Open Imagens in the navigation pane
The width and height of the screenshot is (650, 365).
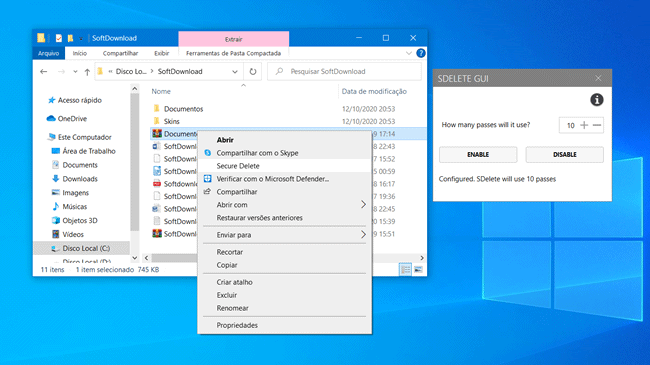(75, 192)
